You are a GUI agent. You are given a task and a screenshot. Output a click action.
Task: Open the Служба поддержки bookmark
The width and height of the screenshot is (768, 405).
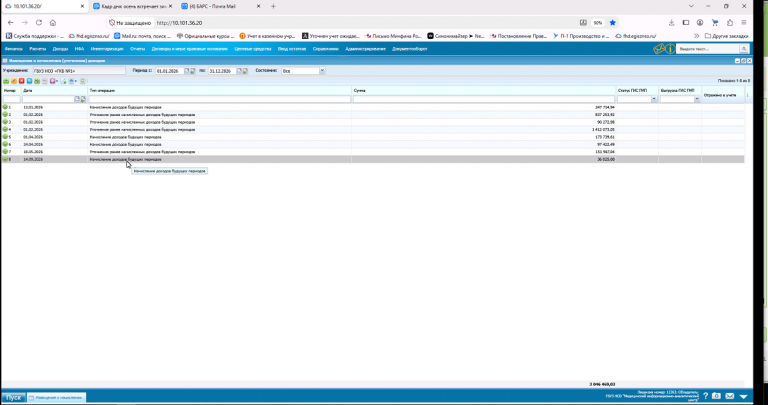35,36
